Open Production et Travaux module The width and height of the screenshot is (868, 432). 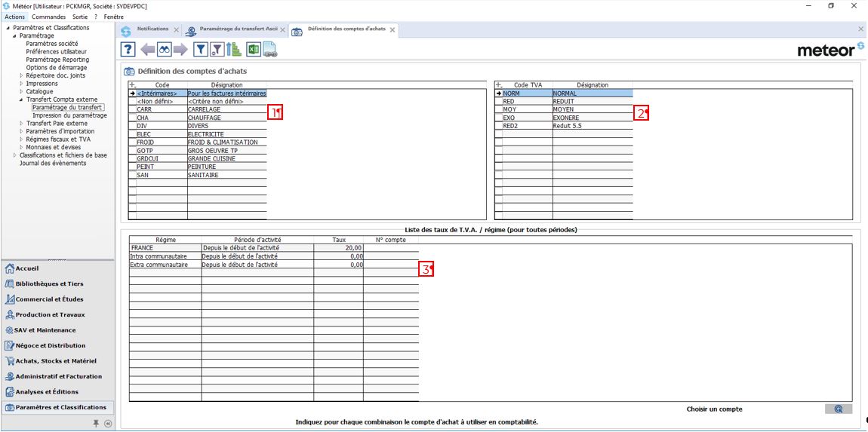coord(57,314)
